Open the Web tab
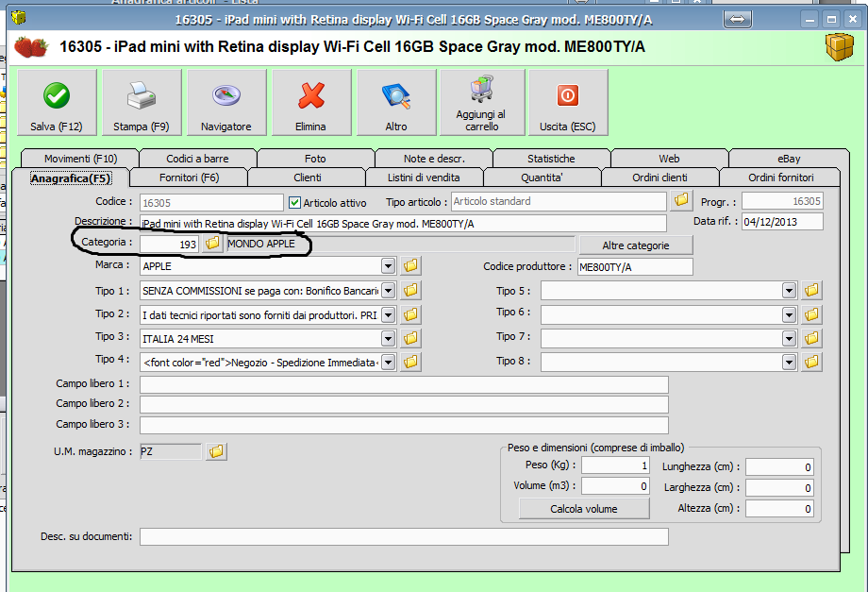 pyautogui.click(x=669, y=159)
